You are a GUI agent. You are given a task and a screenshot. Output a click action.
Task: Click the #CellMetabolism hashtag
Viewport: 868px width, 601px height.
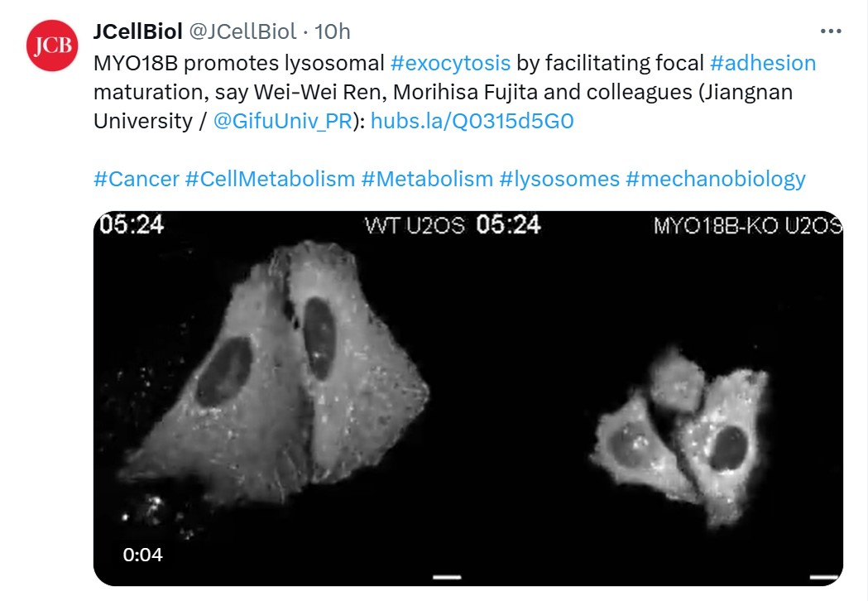[270, 179]
